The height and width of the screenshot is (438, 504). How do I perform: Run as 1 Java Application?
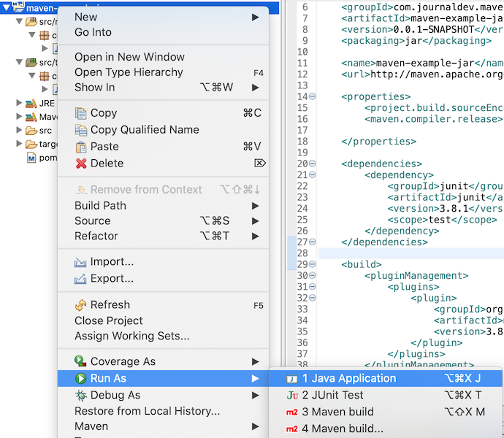(386, 379)
